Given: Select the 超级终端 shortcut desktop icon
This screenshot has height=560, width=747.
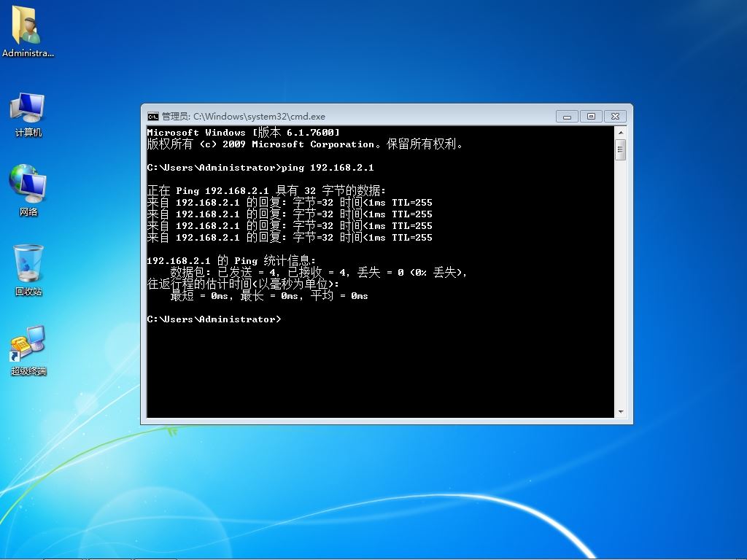Looking at the screenshot, I should coord(28,350).
